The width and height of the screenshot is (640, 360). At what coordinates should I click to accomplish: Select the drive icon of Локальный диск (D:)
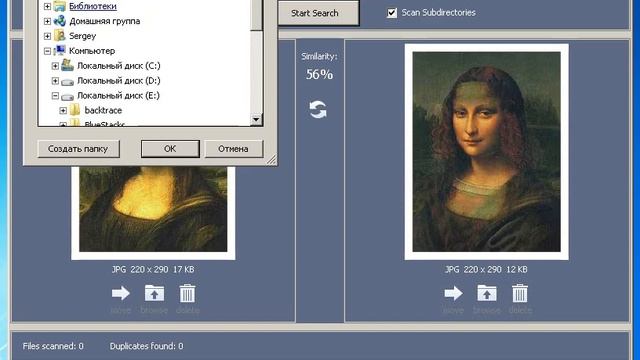pyautogui.click(x=67, y=81)
